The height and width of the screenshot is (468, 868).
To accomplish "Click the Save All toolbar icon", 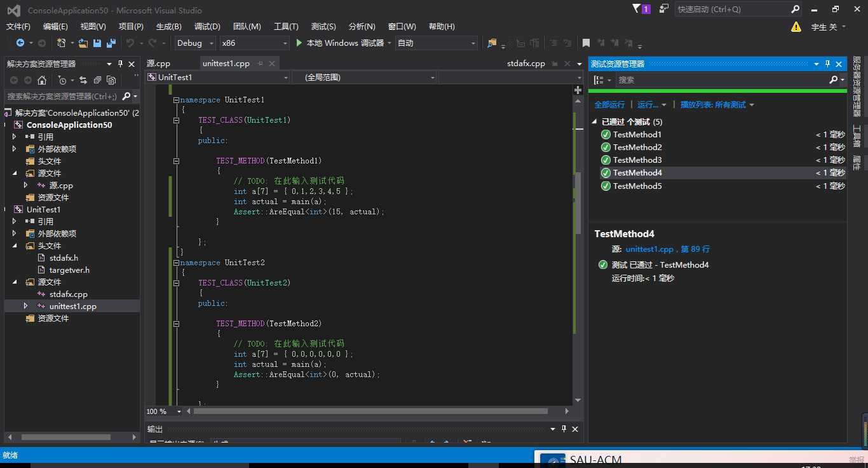I will click(111, 43).
